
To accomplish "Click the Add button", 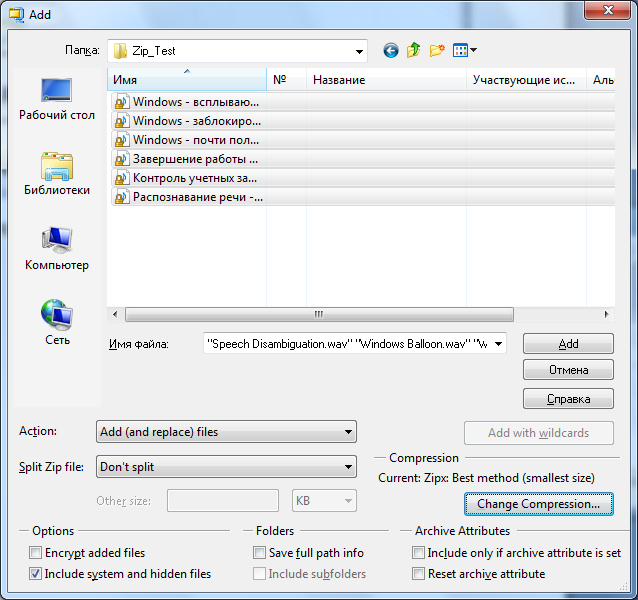I will [568, 344].
